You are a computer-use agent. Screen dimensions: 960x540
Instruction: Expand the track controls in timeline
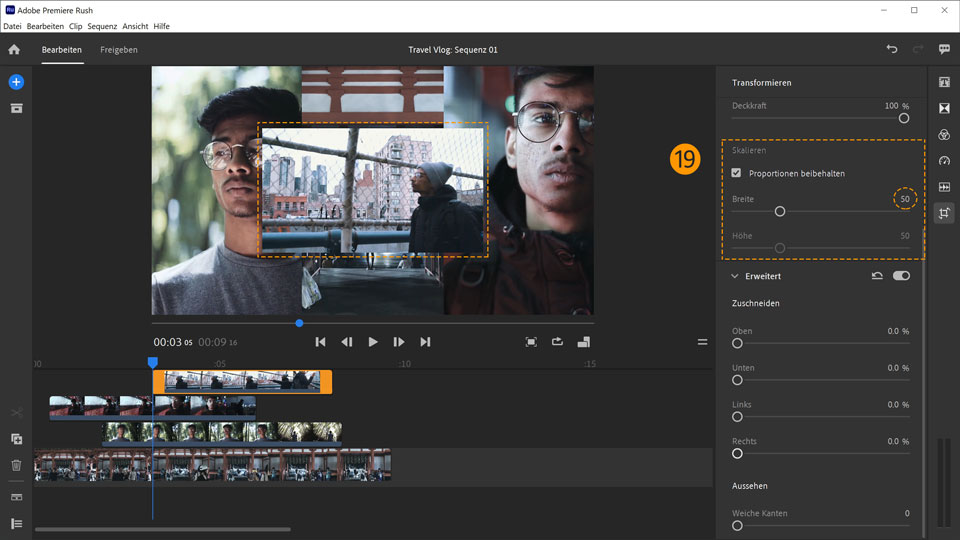(16, 523)
